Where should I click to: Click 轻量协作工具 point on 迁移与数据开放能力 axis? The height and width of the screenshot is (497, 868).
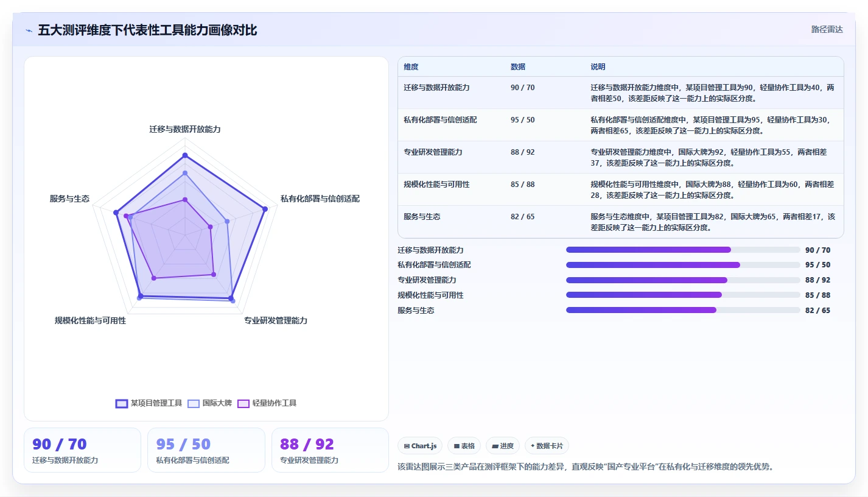tap(185, 199)
